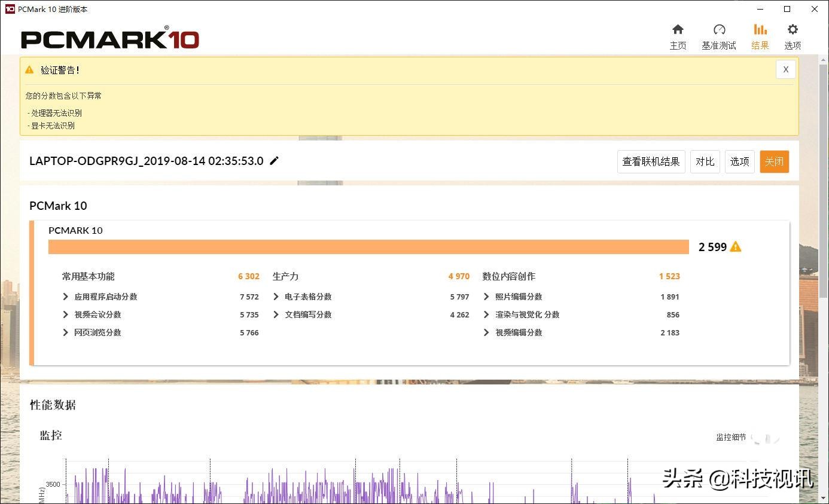Click the score value 2 183
The height and width of the screenshot is (504, 829).
[x=670, y=332]
